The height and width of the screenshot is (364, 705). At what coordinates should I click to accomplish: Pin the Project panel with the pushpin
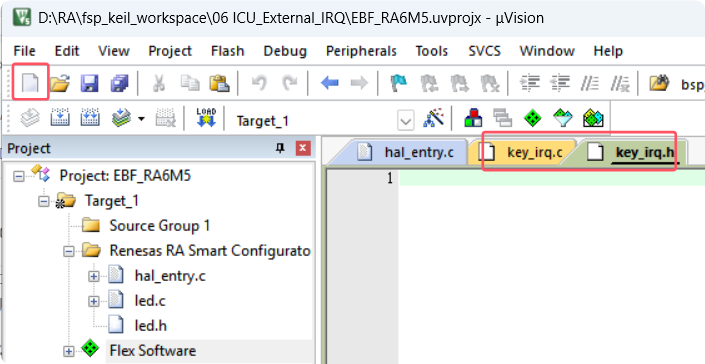pos(280,148)
